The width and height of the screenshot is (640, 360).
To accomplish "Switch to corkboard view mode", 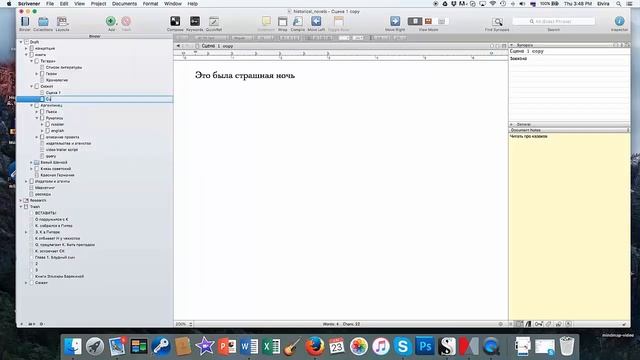I will [428, 21].
